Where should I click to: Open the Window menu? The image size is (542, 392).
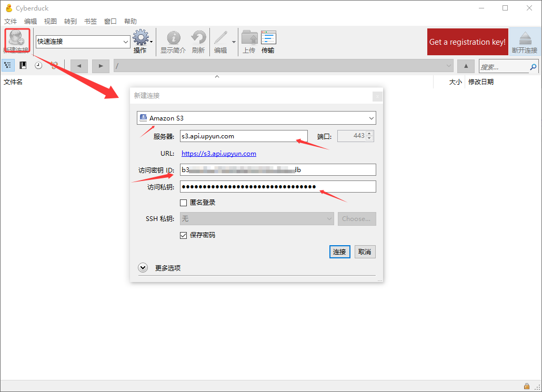111,22
